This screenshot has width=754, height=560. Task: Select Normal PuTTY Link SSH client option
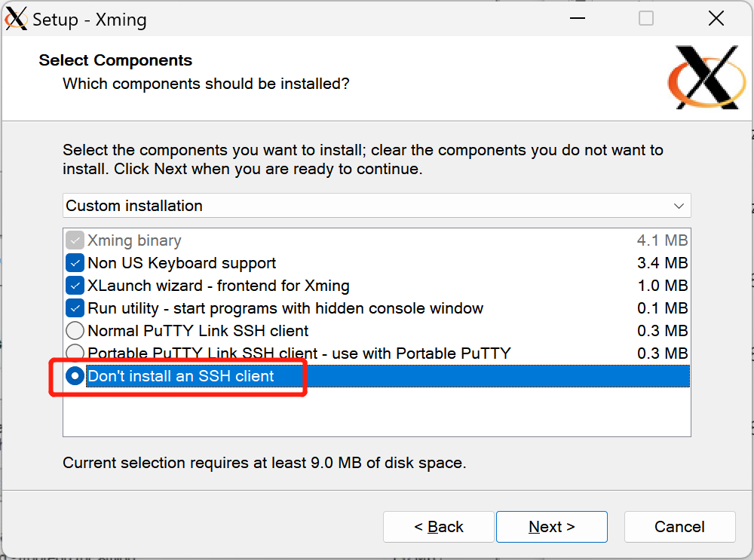(x=75, y=331)
